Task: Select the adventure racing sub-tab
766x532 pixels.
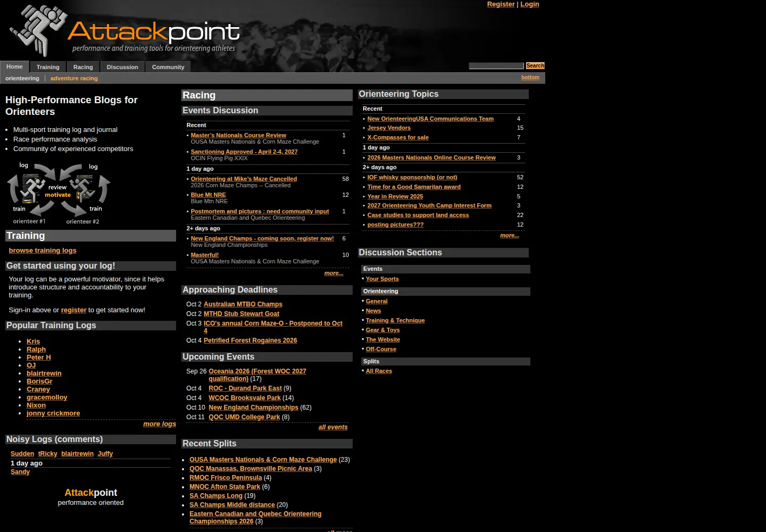Action: point(74,78)
